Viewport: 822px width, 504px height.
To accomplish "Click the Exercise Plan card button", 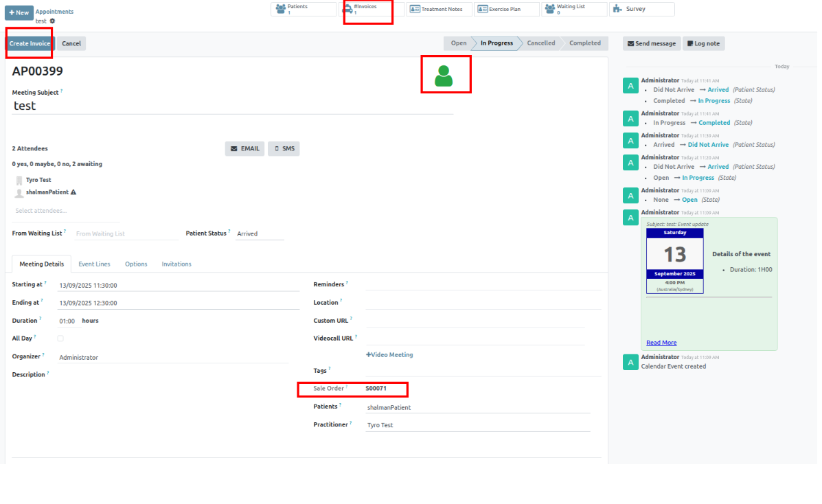I will pyautogui.click(x=506, y=10).
